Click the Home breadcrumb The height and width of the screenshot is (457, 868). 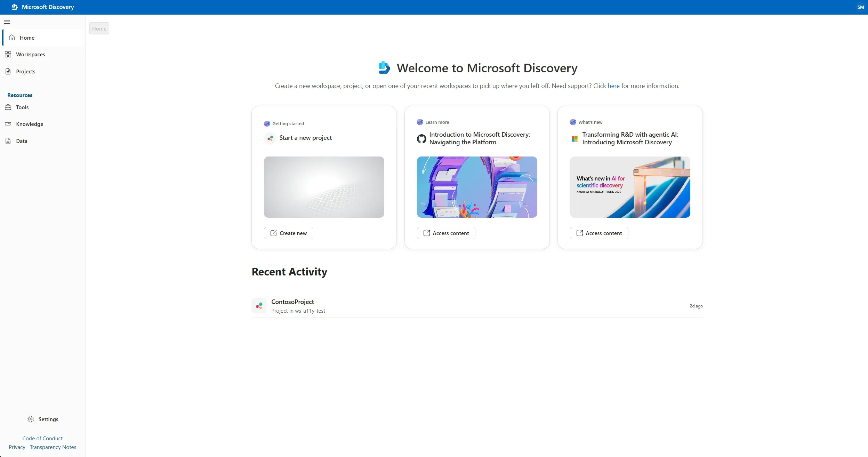click(99, 29)
